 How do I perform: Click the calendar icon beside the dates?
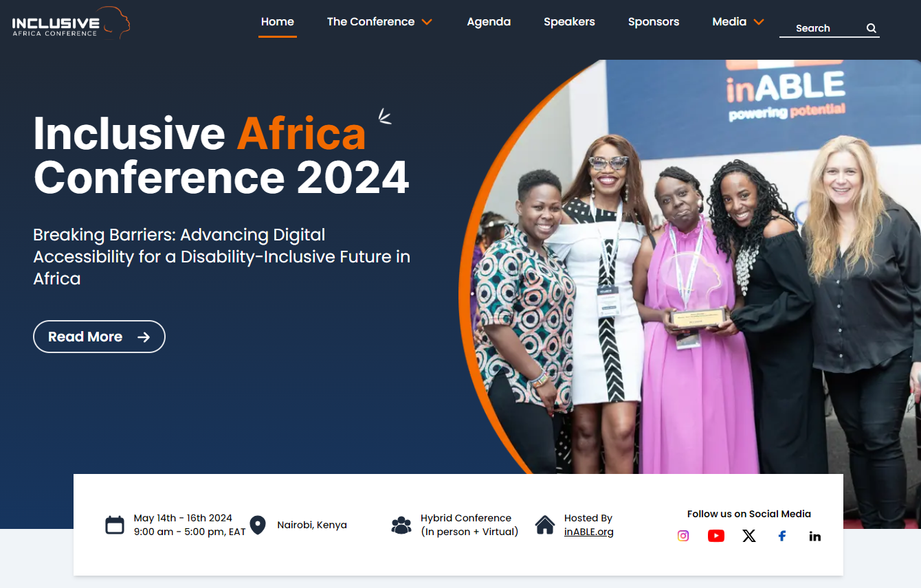tap(115, 525)
